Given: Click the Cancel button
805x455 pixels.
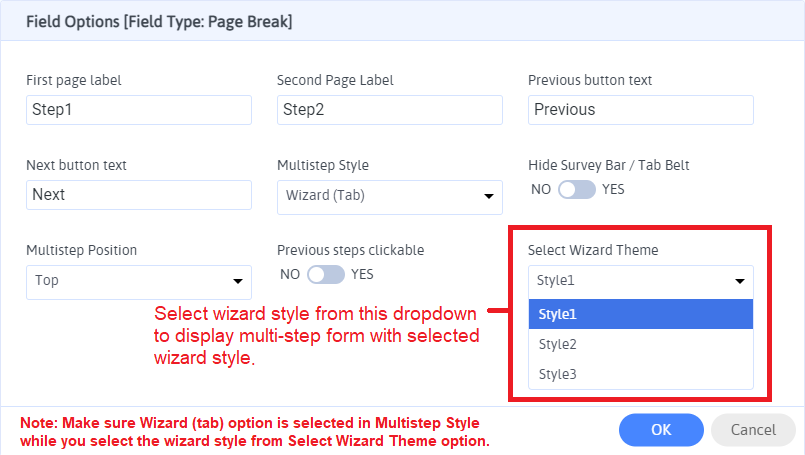Looking at the screenshot, I should (x=753, y=430).
